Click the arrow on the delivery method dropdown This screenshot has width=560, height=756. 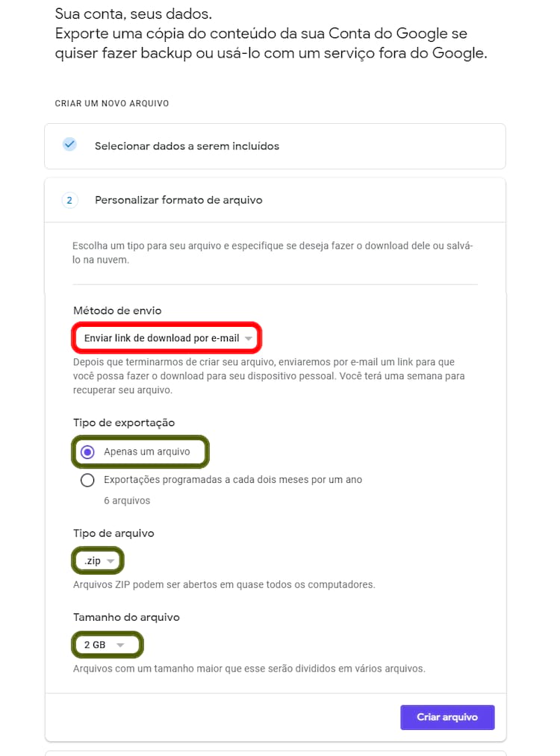pos(249,339)
